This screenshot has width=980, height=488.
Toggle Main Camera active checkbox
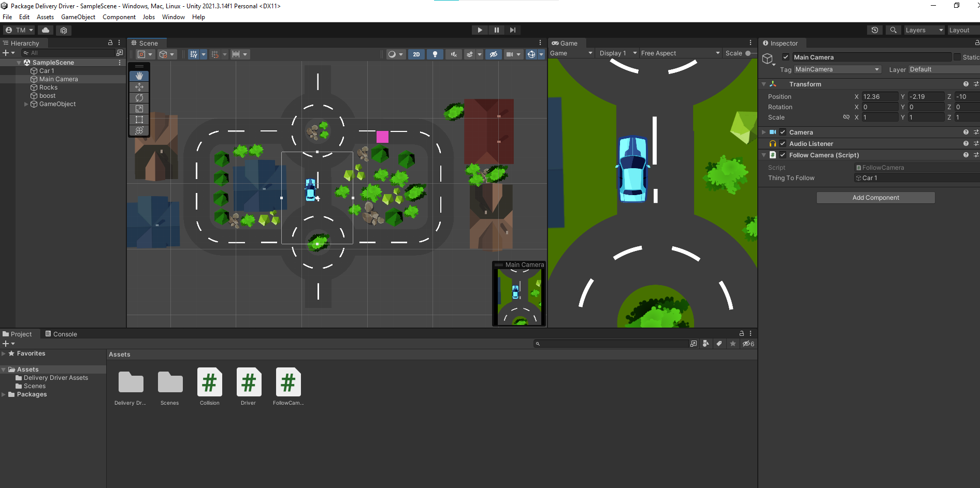pos(786,57)
